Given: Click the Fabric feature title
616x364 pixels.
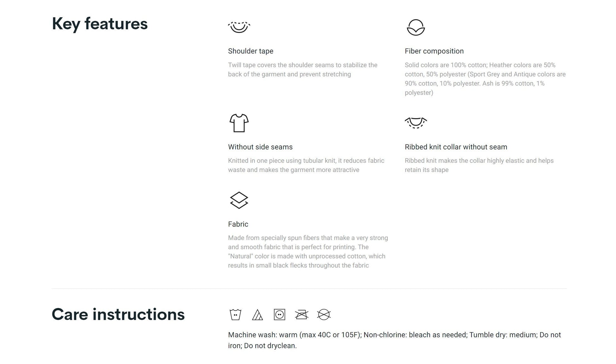Looking at the screenshot, I should 238,224.
